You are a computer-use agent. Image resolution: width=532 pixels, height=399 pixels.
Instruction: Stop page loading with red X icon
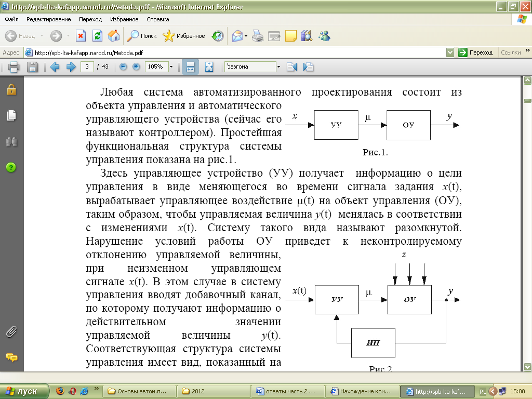81,36
